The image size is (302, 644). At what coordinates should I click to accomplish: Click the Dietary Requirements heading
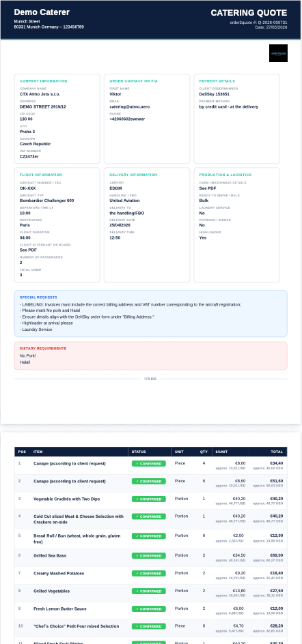point(43,349)
